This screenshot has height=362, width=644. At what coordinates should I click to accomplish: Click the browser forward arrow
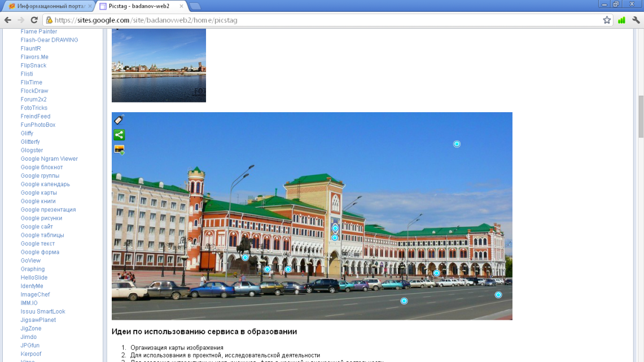point(21,20)
